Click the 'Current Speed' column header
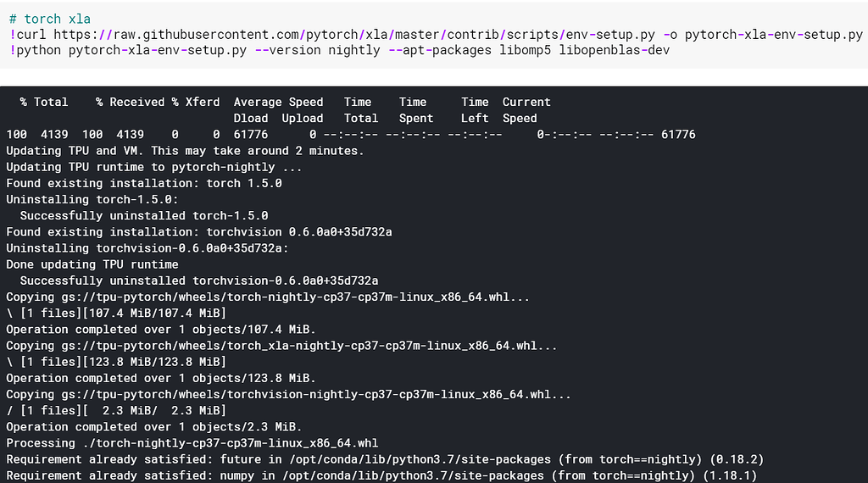This screenshot has width=868, height=483. click(x=526, y=110)
